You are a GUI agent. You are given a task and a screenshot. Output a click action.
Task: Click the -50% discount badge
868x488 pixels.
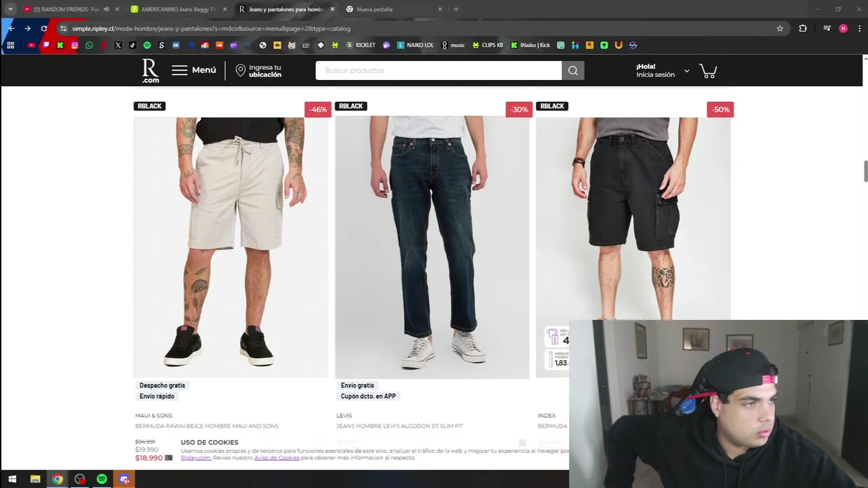[720, 110]
